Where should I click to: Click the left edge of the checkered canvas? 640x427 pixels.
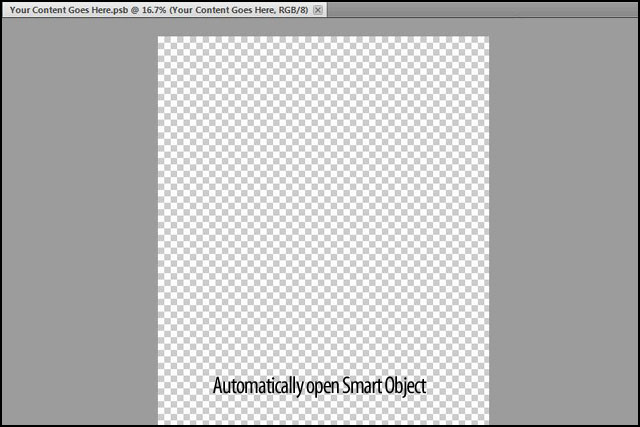159,230
